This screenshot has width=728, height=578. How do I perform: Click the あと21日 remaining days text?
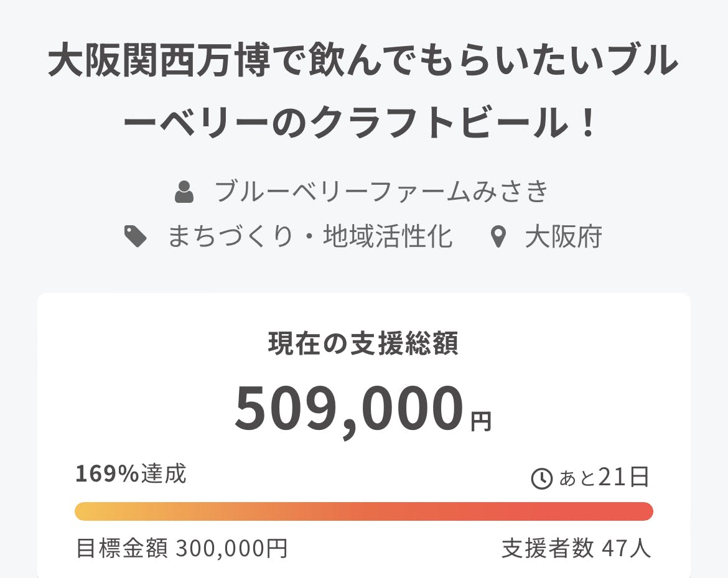605,478
